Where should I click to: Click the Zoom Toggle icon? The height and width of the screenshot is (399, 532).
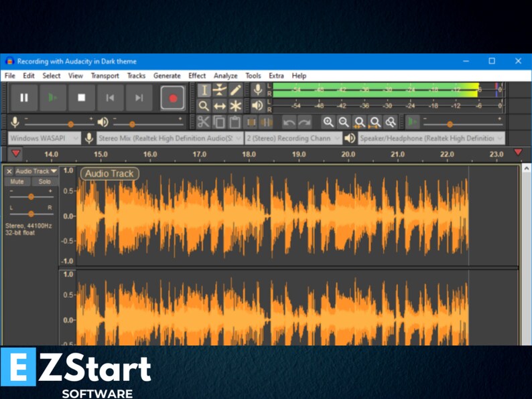(391, 122)
